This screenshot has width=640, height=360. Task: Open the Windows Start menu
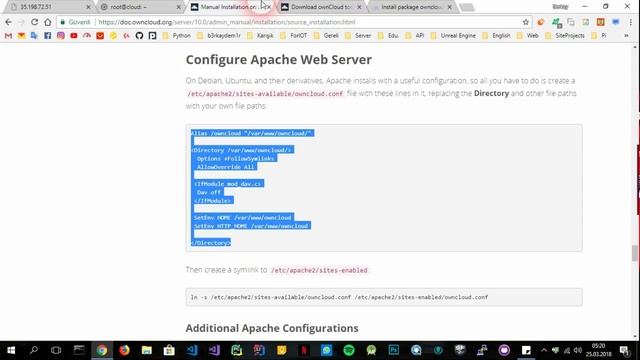pyautogui.click(x=11, y=350)
